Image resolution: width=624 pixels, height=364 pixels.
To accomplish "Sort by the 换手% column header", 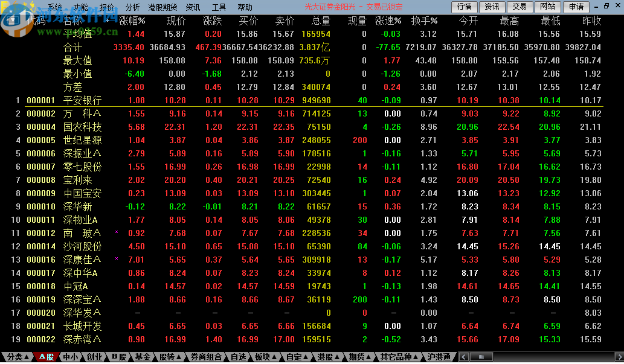I will pos(424,21).
